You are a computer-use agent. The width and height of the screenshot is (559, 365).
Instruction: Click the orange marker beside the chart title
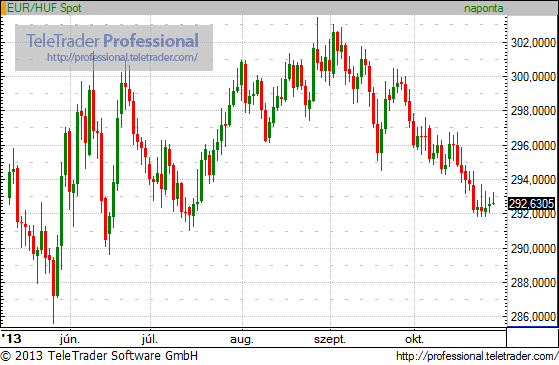click(x=4, y=8)
